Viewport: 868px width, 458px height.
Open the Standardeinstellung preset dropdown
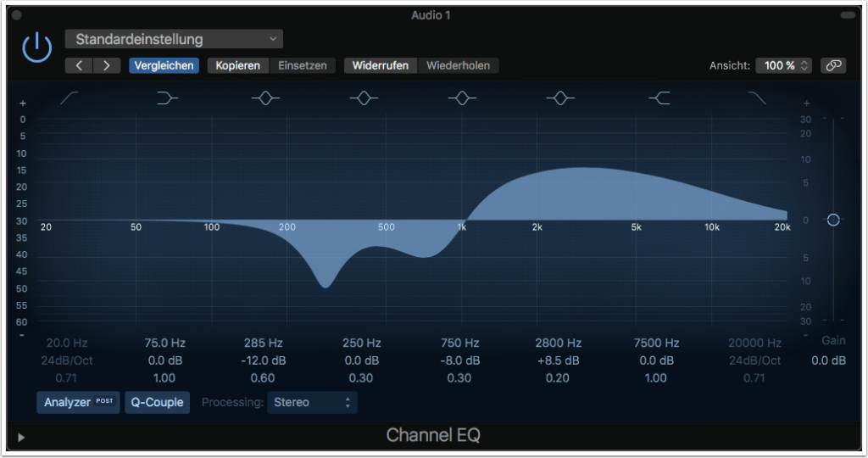click(174, 39)
